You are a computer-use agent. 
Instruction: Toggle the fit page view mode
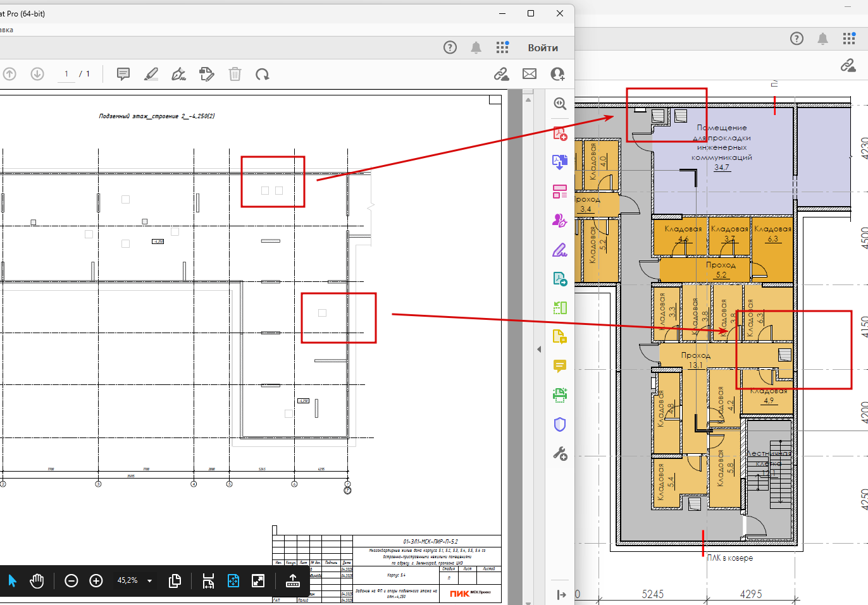[233, 580]
